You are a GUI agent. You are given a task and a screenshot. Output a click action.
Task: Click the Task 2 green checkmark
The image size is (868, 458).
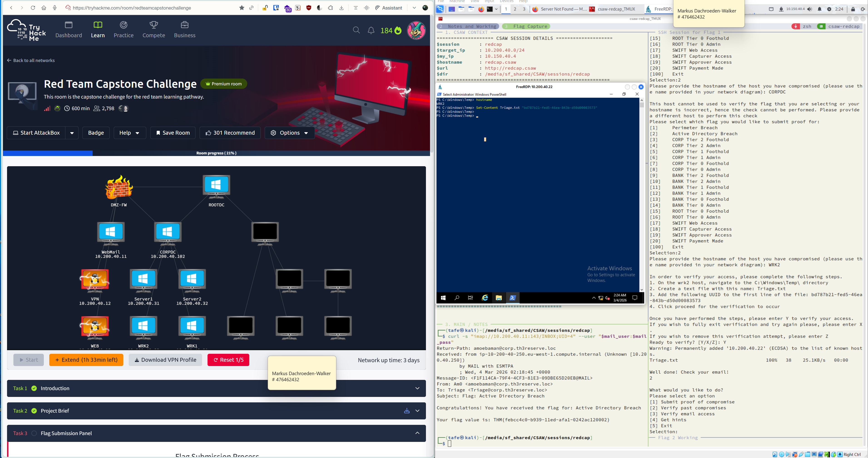click(34, 411)
